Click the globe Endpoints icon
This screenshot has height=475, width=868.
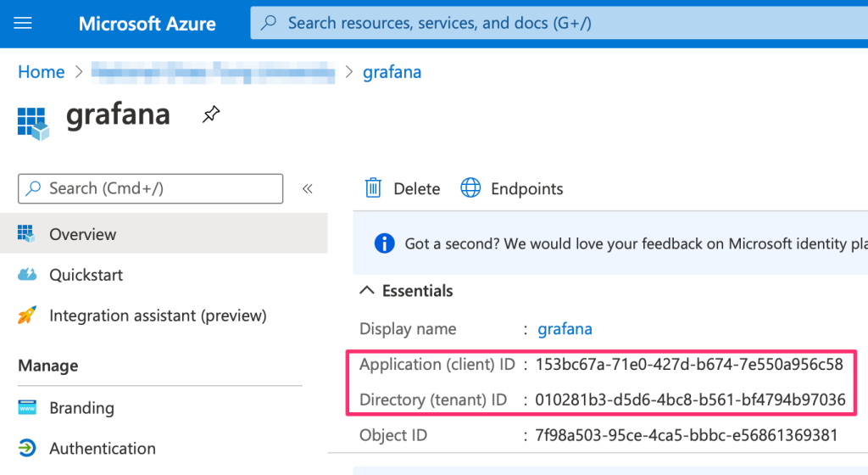(x=470, y=187)
